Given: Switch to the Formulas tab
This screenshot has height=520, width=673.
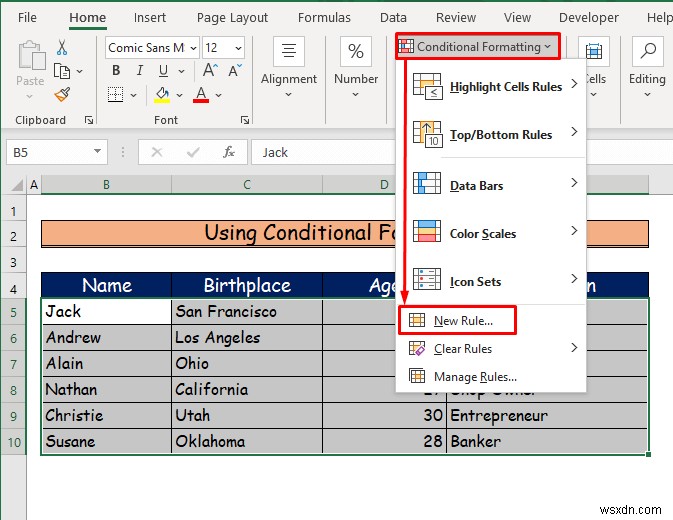Looking at the screenshot, I should [x=324, y=18].
